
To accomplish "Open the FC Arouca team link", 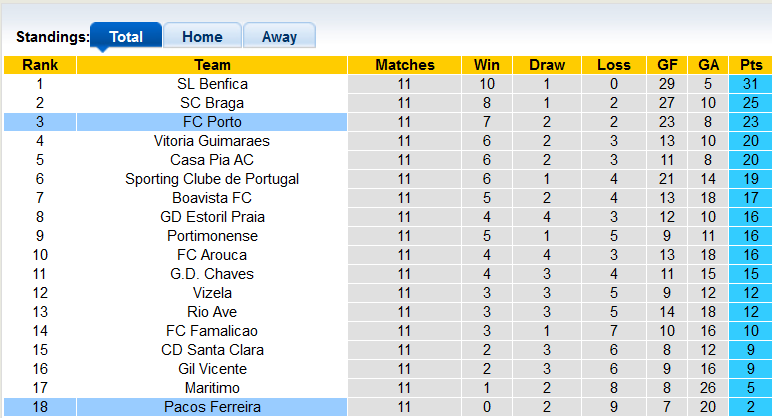I will [x=212, y=255].
